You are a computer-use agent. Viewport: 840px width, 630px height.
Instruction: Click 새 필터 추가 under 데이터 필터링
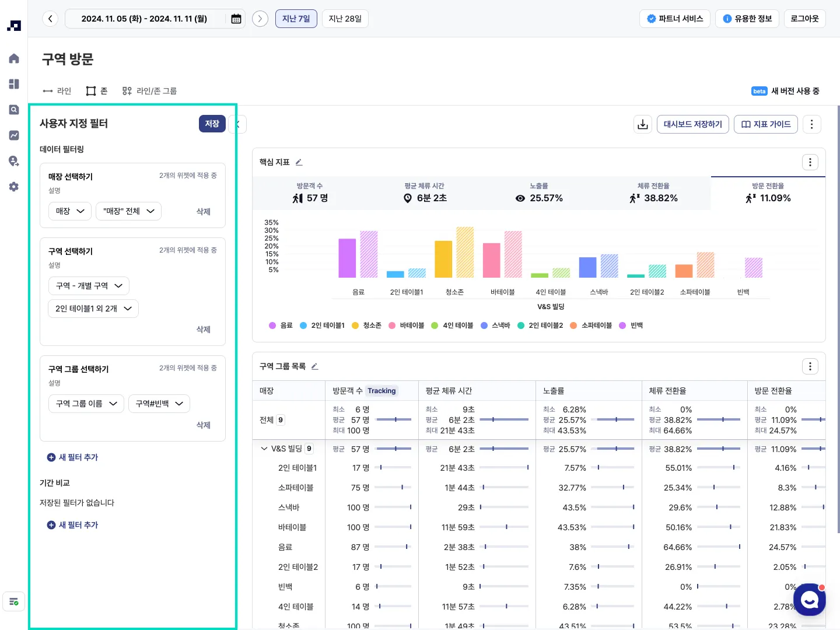73,457
